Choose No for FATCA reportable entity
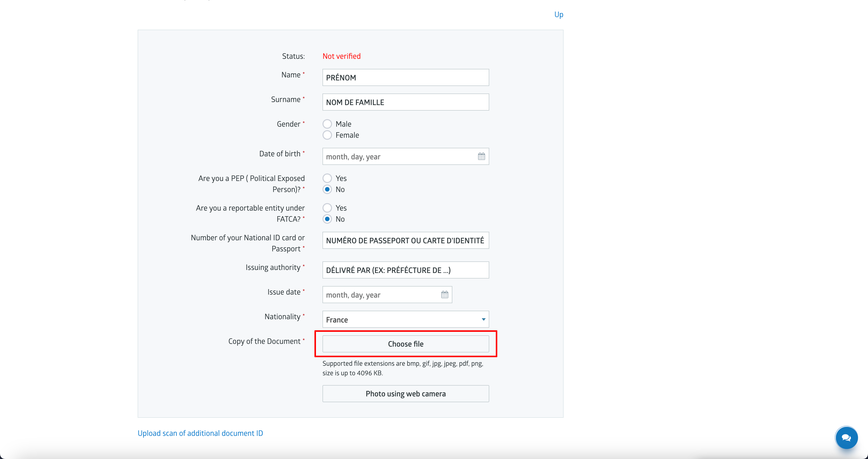 click(x=327, y=219)
